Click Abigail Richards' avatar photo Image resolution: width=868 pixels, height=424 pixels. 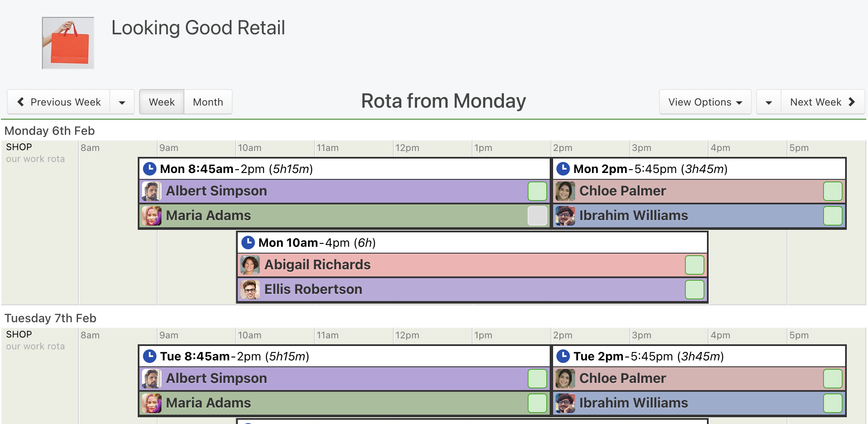click(x=250, y=265)
